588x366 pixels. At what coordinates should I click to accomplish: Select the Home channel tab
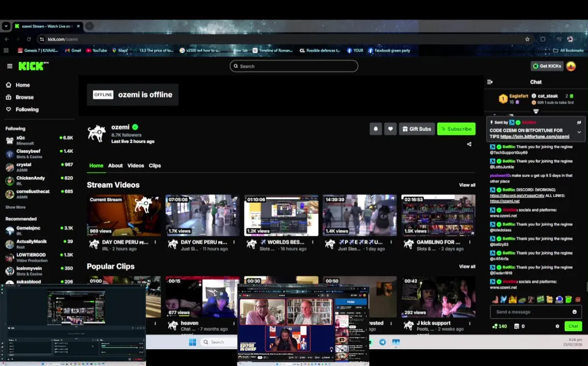click(96, 165)
